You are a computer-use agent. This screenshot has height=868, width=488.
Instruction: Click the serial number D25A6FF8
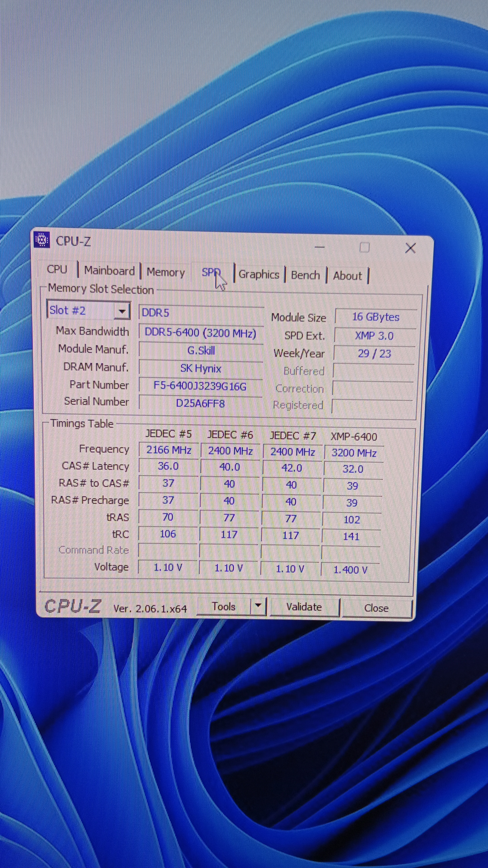click(x=200, y=403)
